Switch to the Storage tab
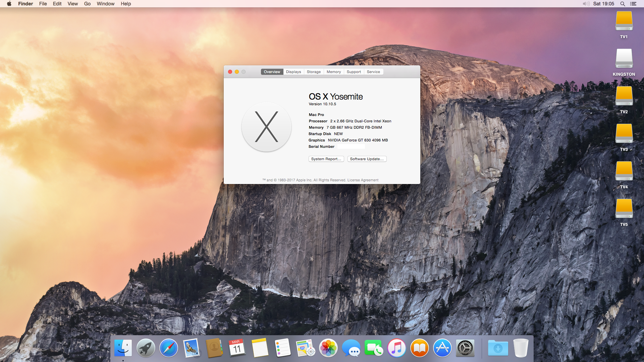 314,72
